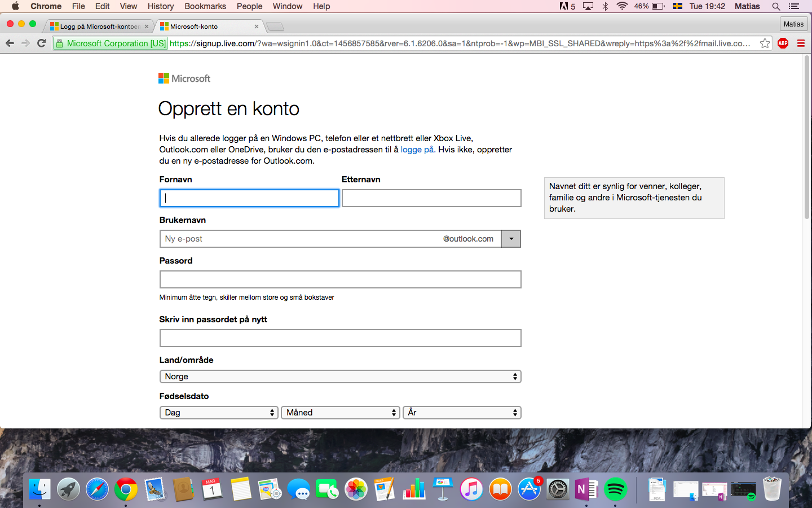This screenshot has width=812, height=508.
Task: Open the History menu
Action: (161, 6)
